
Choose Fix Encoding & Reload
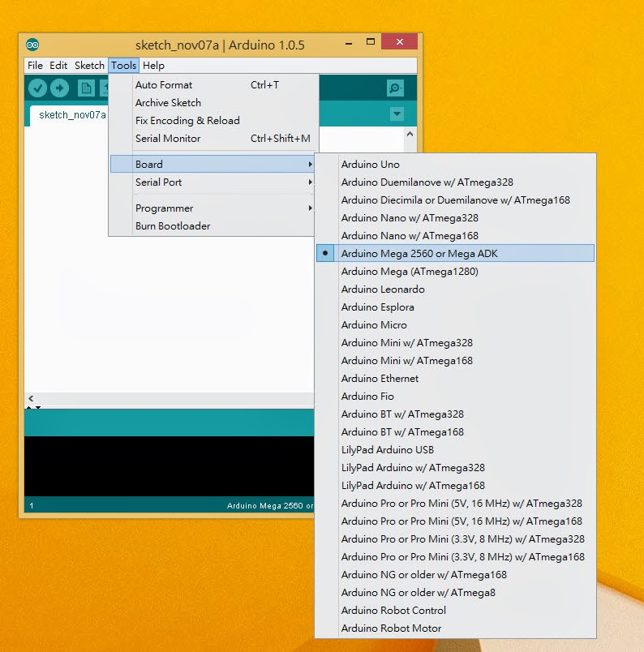point(213,121)
